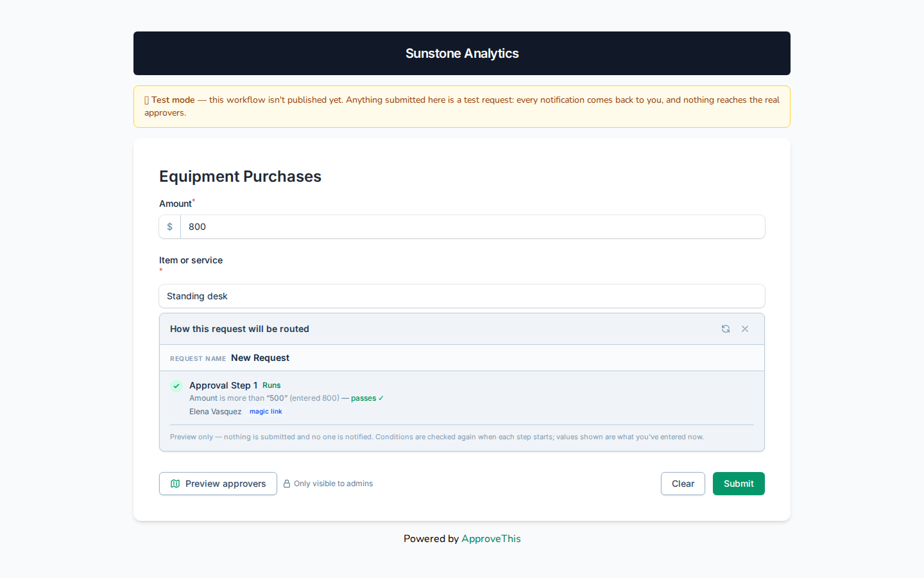
Task: Click the 'Amount' field label
Action: pyautogui.click(x=175, y=204)
